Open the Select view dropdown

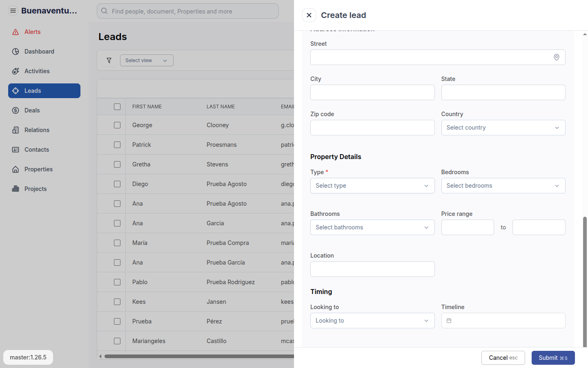[x=147, y=61]
